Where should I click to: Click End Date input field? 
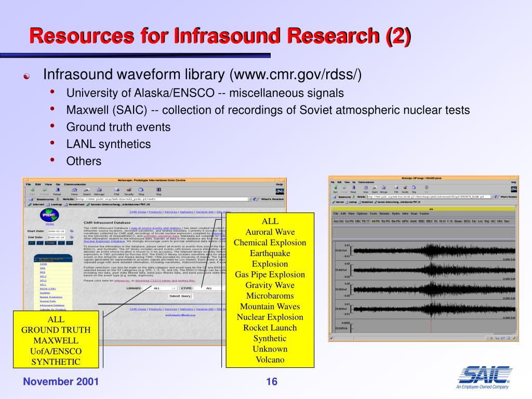tap(57, 237)
